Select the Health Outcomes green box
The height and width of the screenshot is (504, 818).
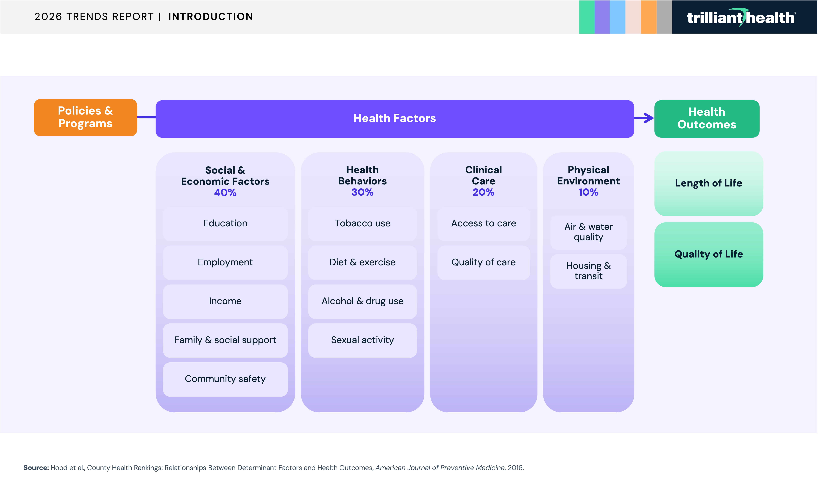click(x=707, y=119)
